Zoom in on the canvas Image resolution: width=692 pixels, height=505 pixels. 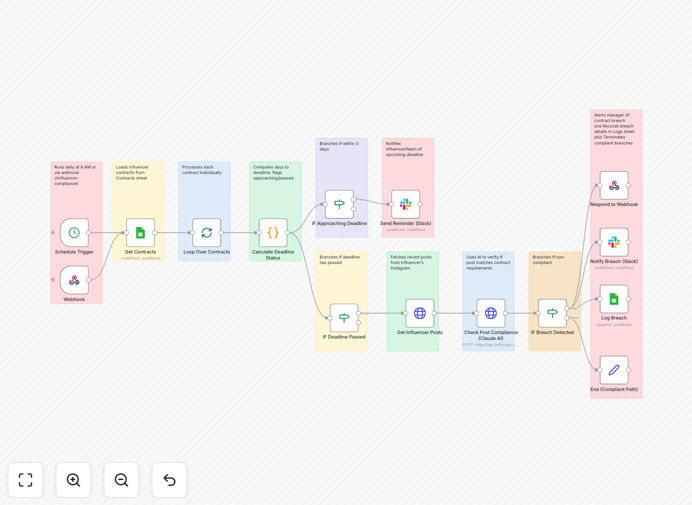[73, 480]
